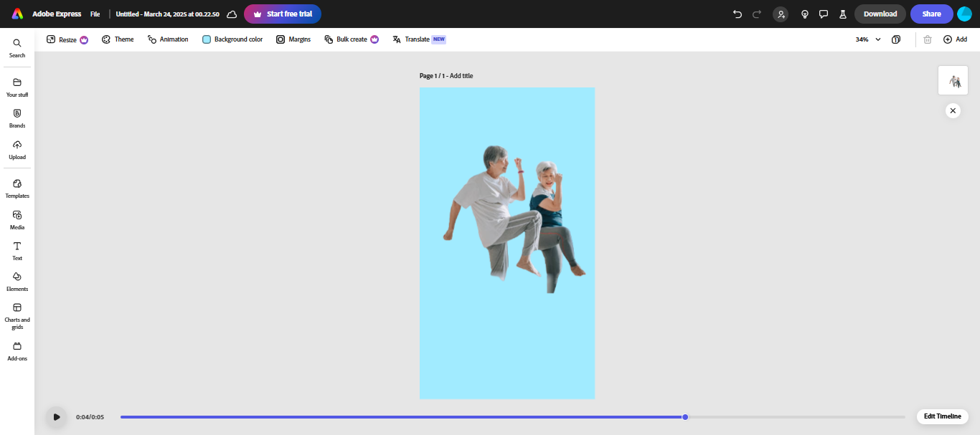Click the timeline playhead handle
The width and height of the screenshot is (980, 435).
click(x=685, y=417)
